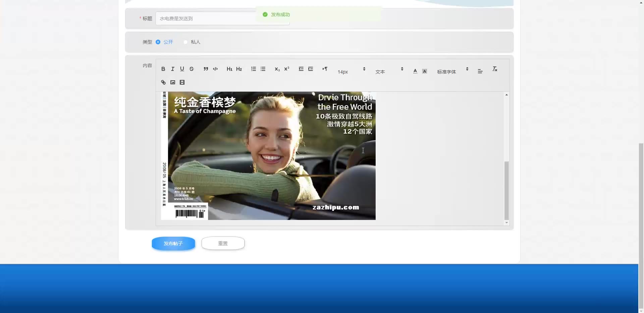Click the 重置 reset button
The height and width of the screenshot is (313, 644).
223,243
